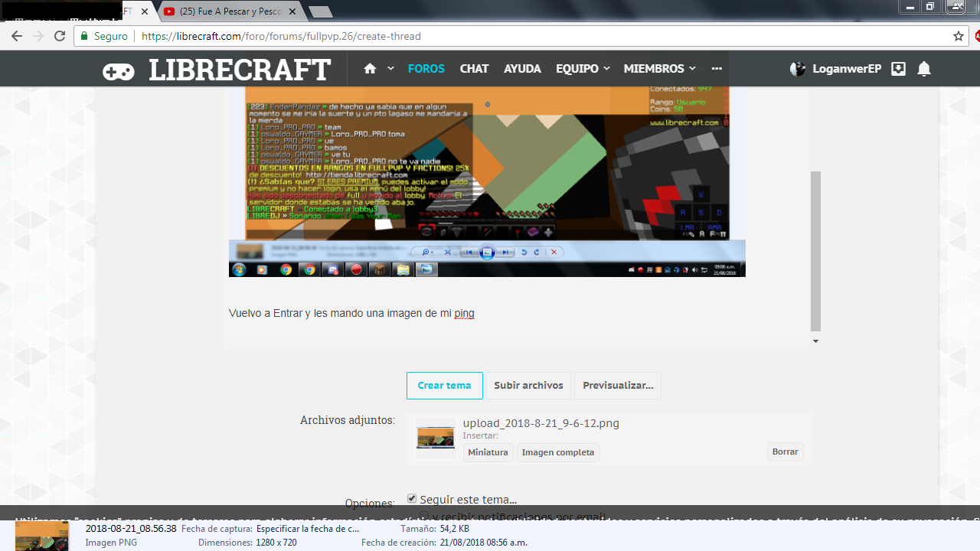The height and width of the screenshot is (551, 980).
Task: Switch to the Fue A Pescar YouTube tab
Action: pos(230,11)
